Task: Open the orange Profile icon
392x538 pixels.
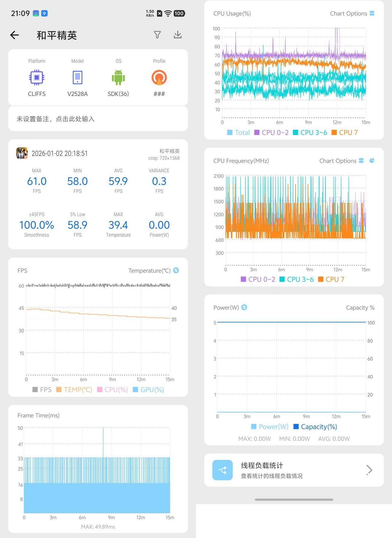Action: [159, 78]
